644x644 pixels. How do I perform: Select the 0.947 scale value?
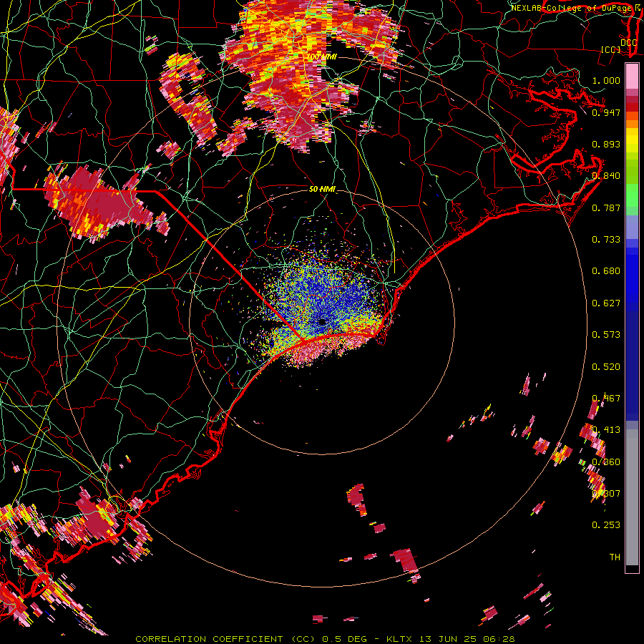coord(606,112)
